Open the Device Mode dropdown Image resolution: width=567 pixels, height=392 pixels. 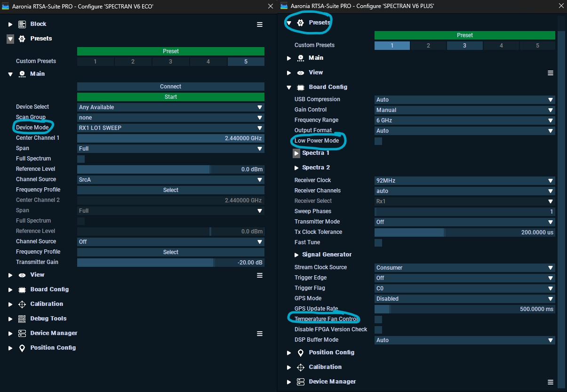tap(170, 128)
